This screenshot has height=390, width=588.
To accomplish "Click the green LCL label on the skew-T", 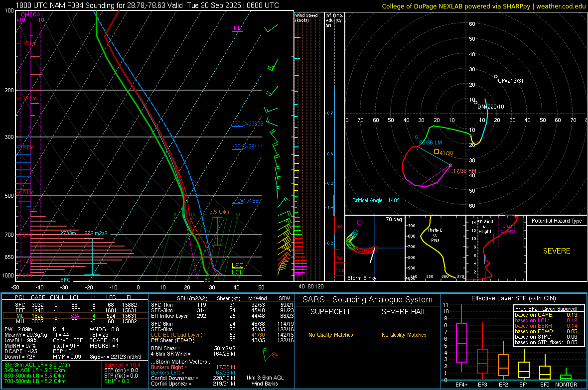I will click(x=237, y=272).
